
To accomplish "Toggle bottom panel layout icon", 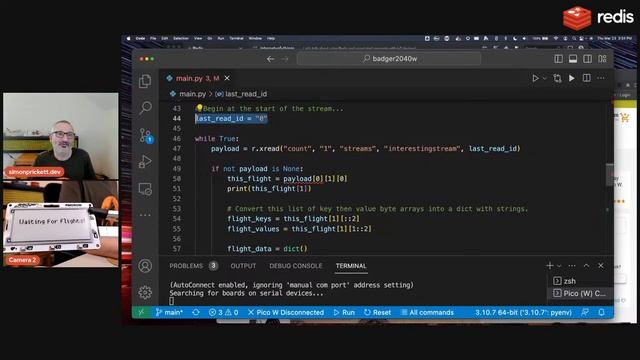I will [x=573, y=59].
